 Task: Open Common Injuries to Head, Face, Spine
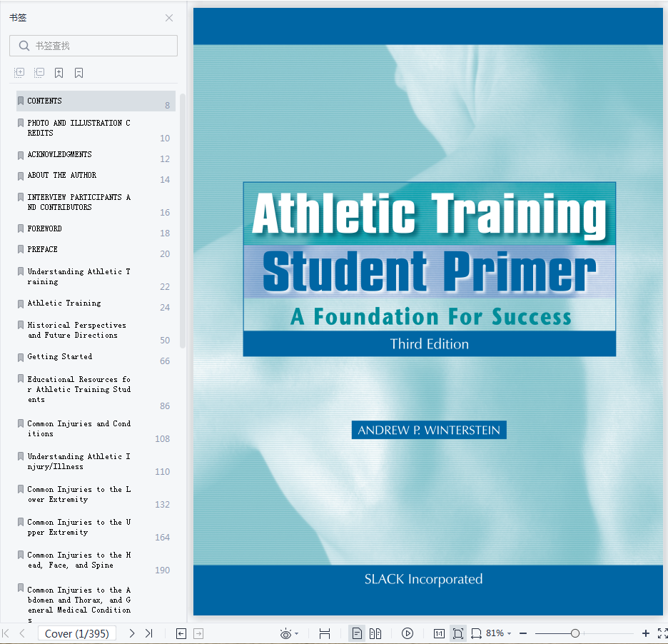coord(96,560)
